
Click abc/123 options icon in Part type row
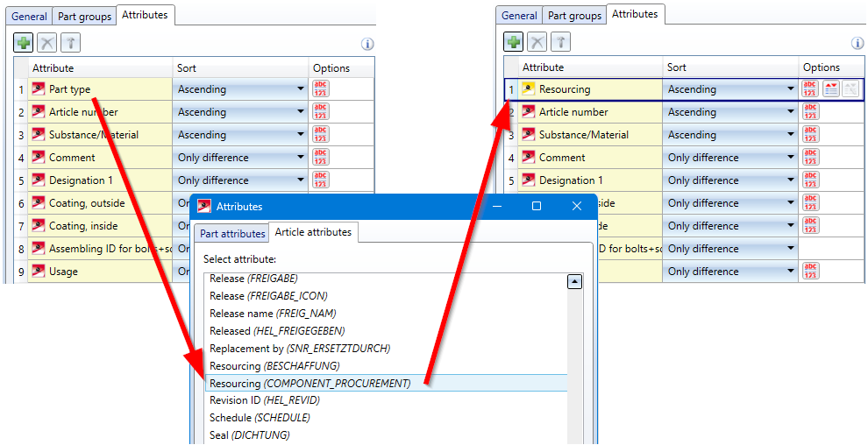point(321,88)
